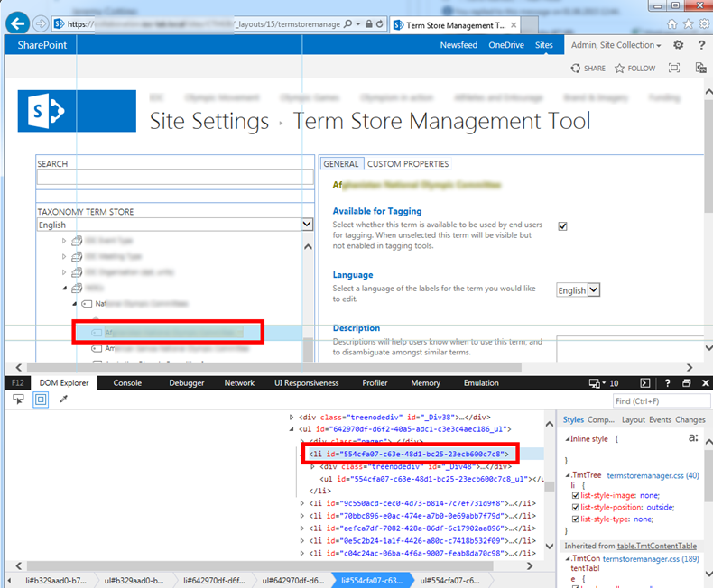
Task: Toggle Available for Tagging checkbox
Action: (x=562, y=225)
